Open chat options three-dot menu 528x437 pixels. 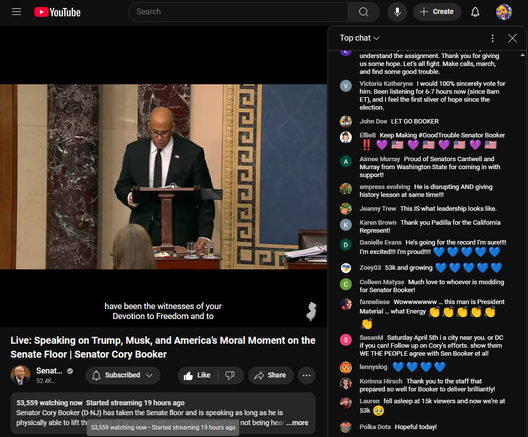[492, 38]
